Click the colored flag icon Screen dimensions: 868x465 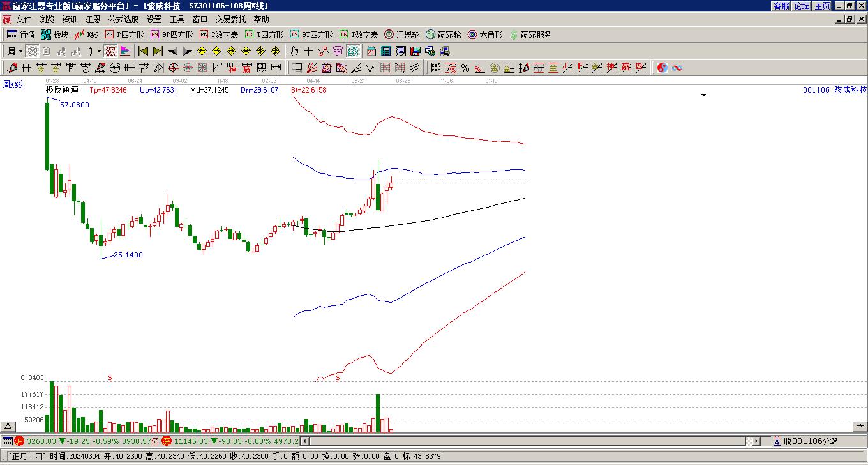coord(125,51)
